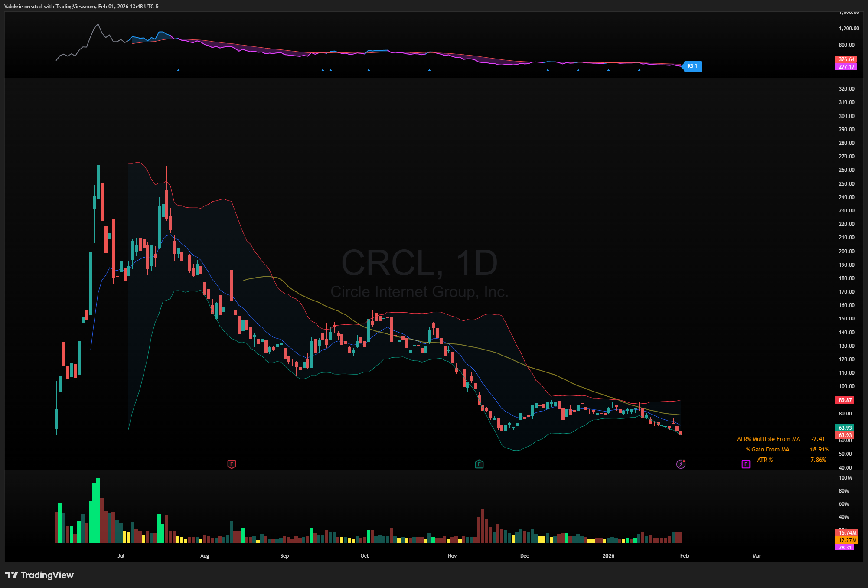The height and width of the screenshot is (588, 868).
Task: Click the TradingView logo at bottom left
Action: [39, 575]
